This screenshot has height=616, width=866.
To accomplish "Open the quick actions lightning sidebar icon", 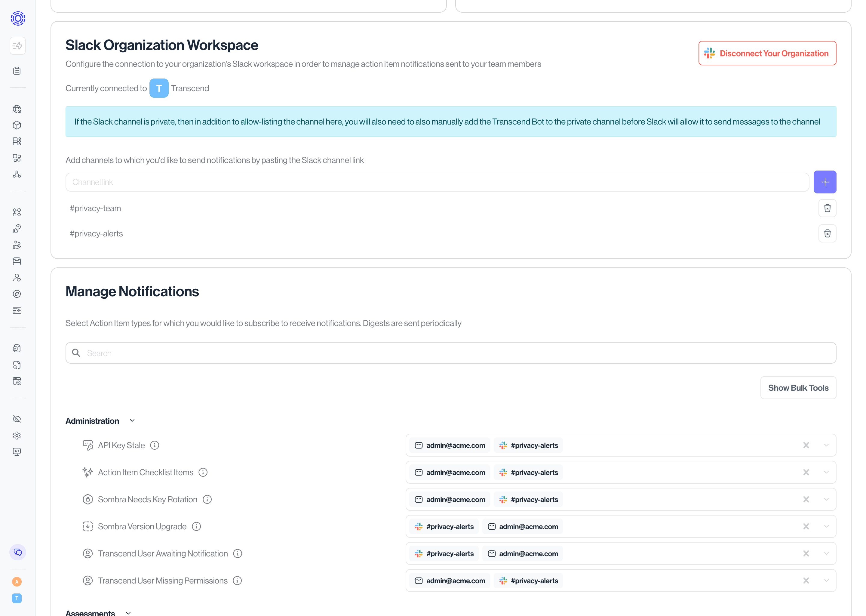I will [17, 46].
